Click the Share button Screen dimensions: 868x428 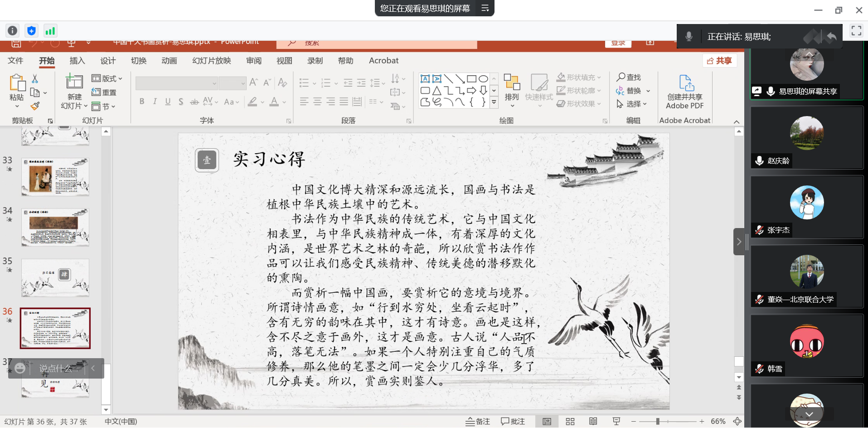(719, 61)
